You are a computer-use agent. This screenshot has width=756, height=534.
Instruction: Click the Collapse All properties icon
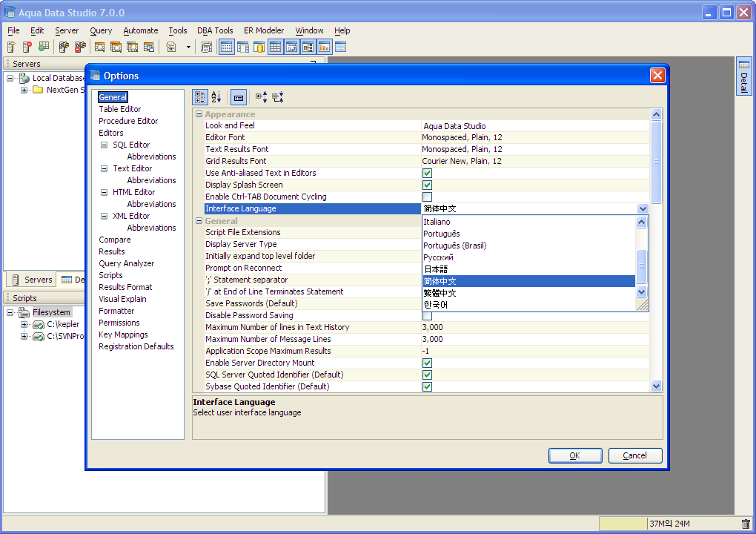point(278,97)
